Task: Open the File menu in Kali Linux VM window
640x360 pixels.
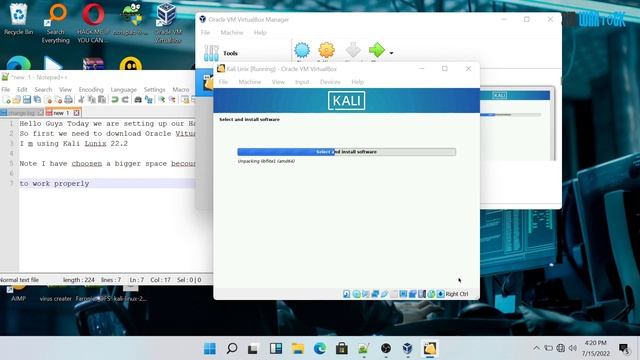Action: [223, 82]
